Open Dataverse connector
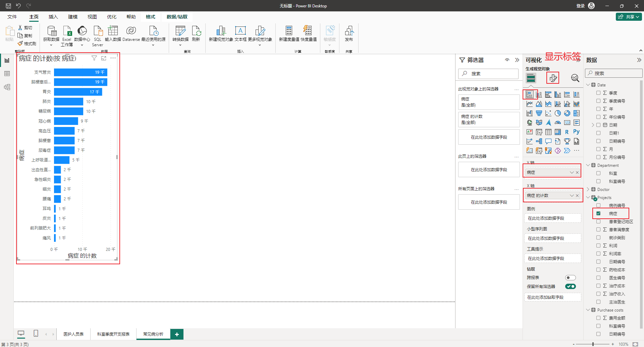The height and width of the screenshot is (347, 644). 131,31
